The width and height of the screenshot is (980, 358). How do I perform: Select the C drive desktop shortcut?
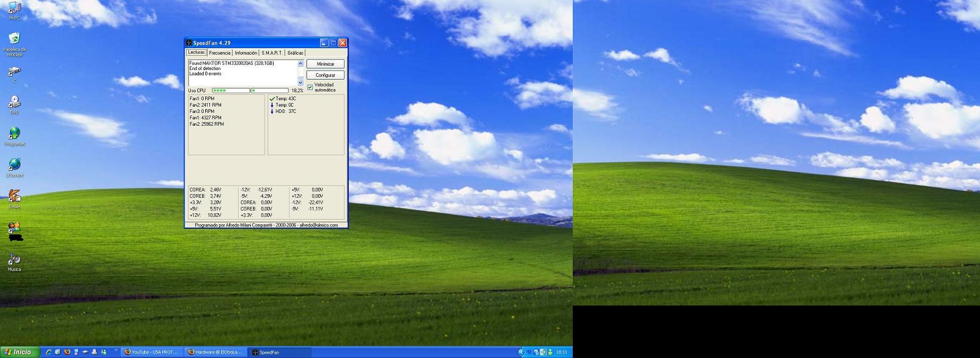click(x=14, y=74)
